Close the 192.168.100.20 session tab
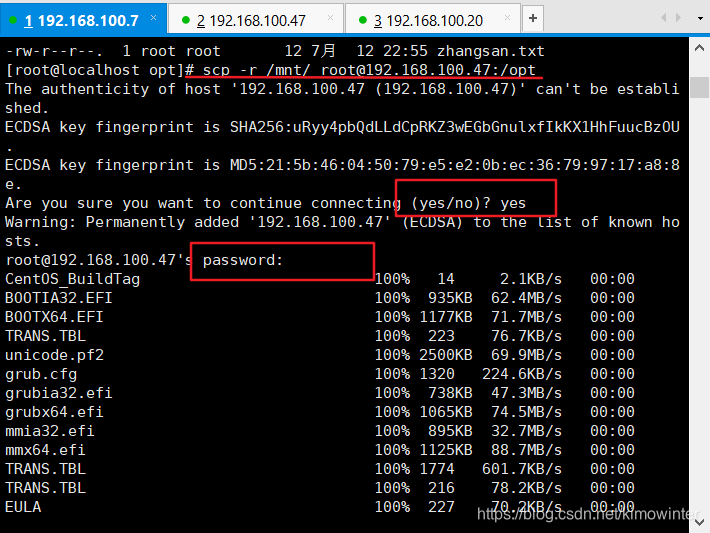The image size is (710, 533). [507, 18]
